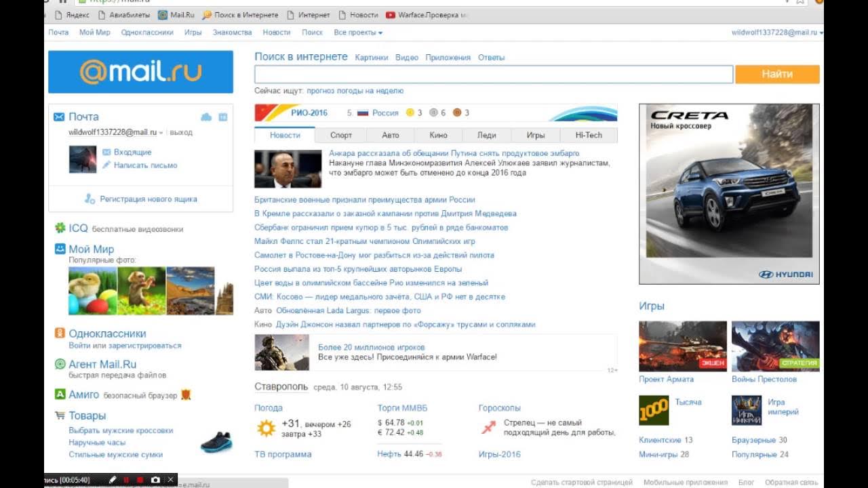The height and width of the screenshot is (488, 868).
Task: Open Майкл Фелпс 21-кратный чемпион headline
Action: 365,241
